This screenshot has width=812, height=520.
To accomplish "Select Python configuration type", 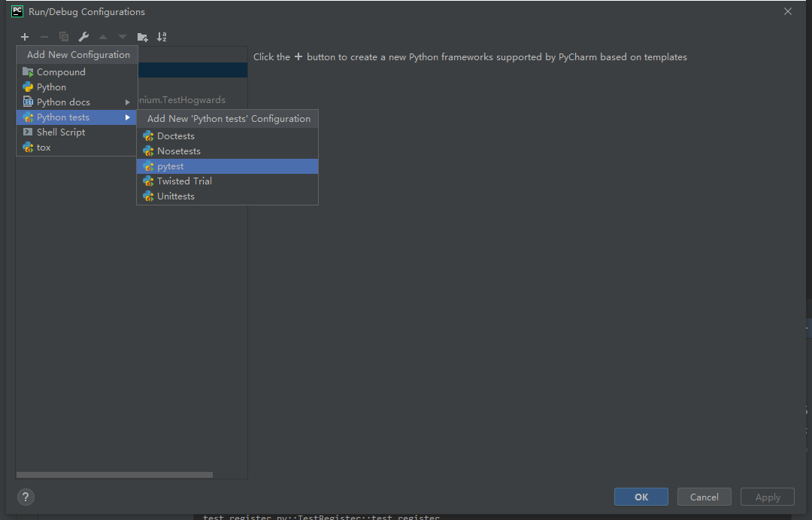I will point(77,87).
